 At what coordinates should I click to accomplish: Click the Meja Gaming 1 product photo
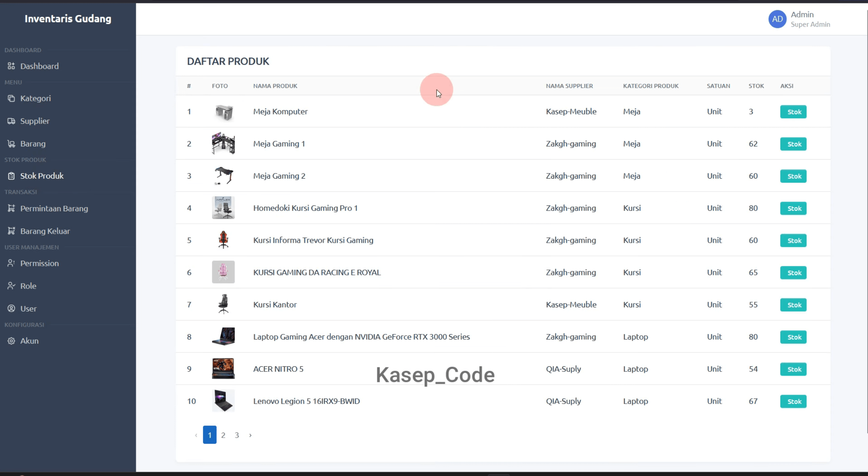coord(223,143)
